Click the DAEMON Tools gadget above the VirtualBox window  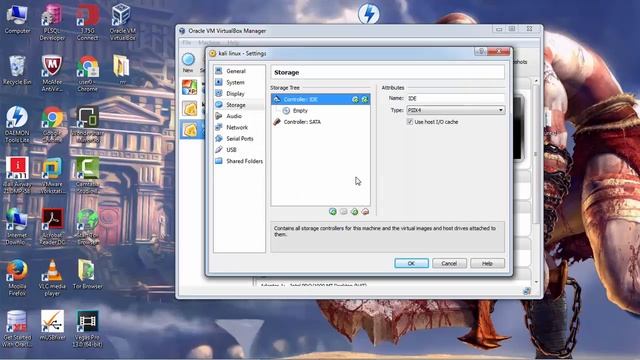369,13
